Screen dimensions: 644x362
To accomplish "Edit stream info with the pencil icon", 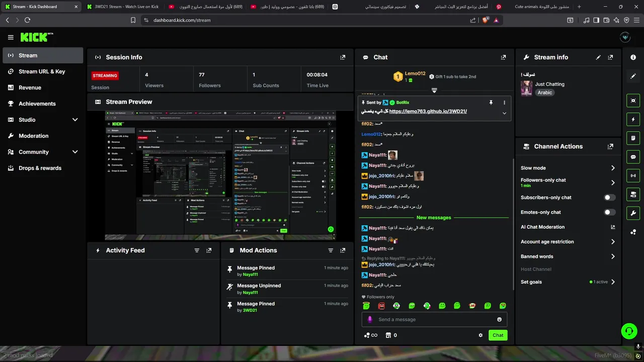I will point(598,57).
